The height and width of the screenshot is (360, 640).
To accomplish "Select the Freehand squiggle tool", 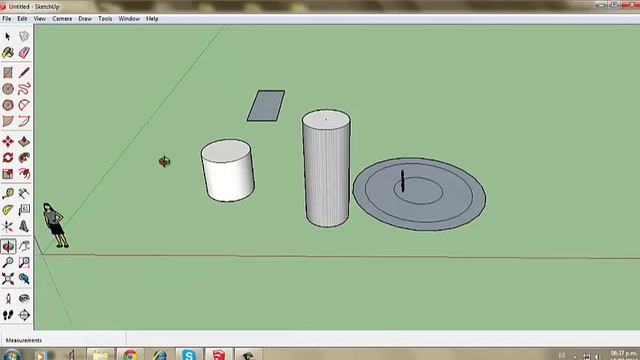I will click(x=24, y=89).
